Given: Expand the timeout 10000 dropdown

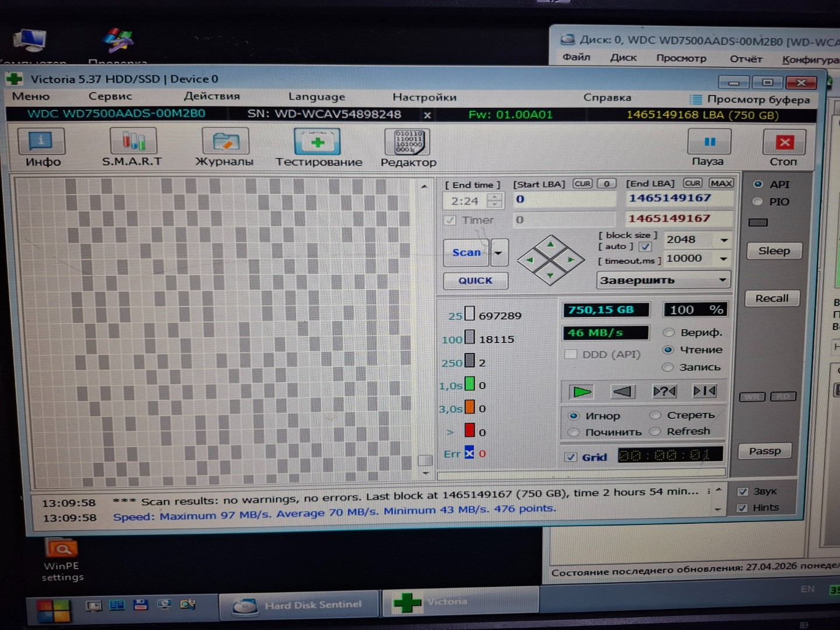Looking at the screenshot, I should click(x=723, y=258).
